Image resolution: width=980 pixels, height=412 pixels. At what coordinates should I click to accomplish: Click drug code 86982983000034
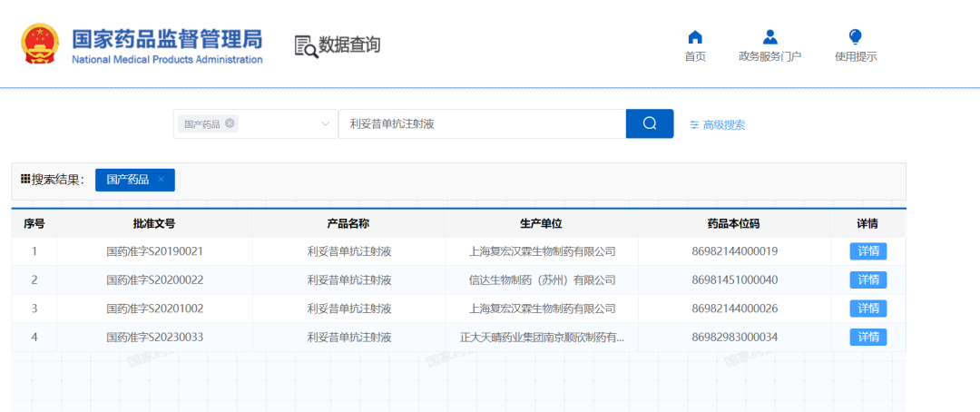[734, 337]
